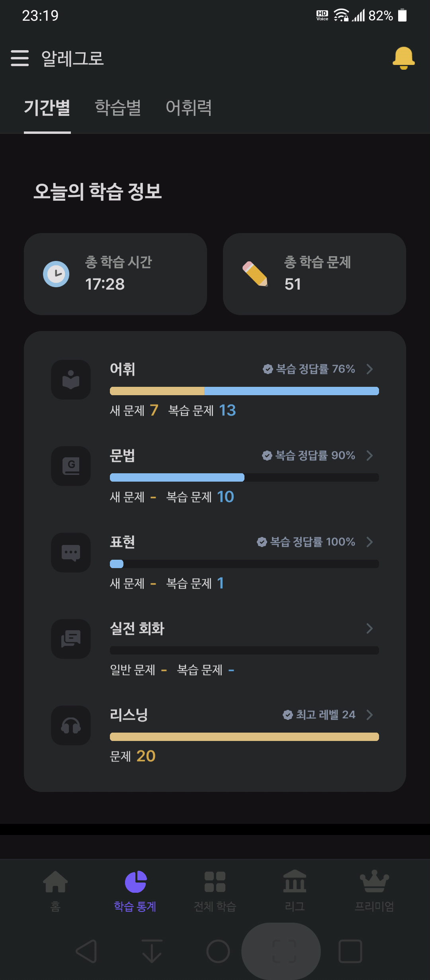
Task: Tap the 어휘 book icon
Action: (x=71, y=380)
